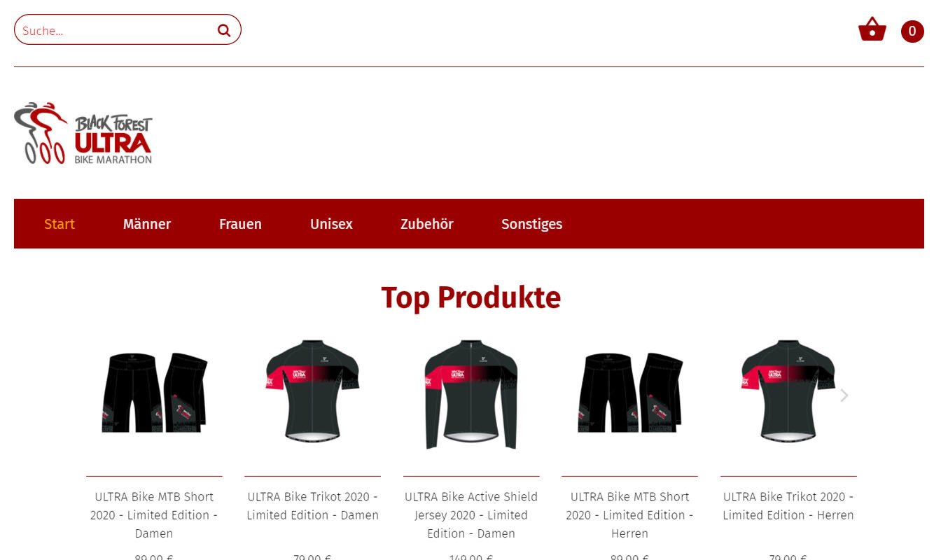Select the Unisex menu item
This screenshot has height=560, width=941.
click(x=331, y=224)
